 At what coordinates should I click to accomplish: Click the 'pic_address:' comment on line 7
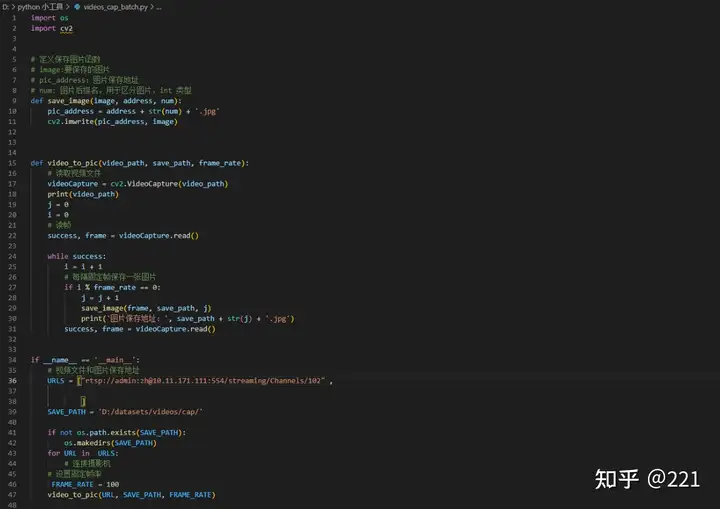pyautogui.click(x=85, y=80)
